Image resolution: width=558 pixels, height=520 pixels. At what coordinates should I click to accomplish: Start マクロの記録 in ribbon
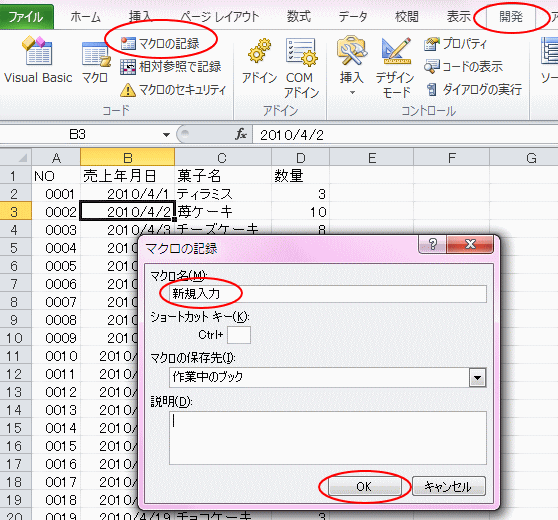pyautogui.click(x=160, y=44)
